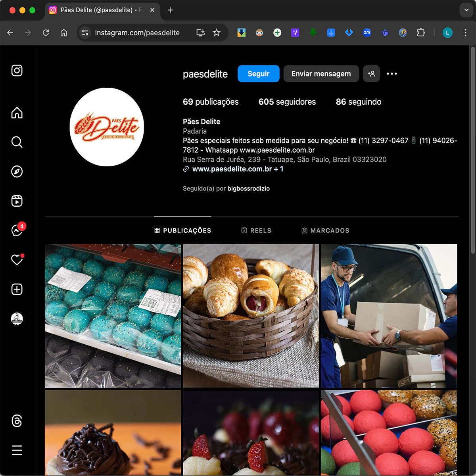Create a new post with plus icon
The height and width of the screenshot is (476, 476).
click(x=17, y=289)
